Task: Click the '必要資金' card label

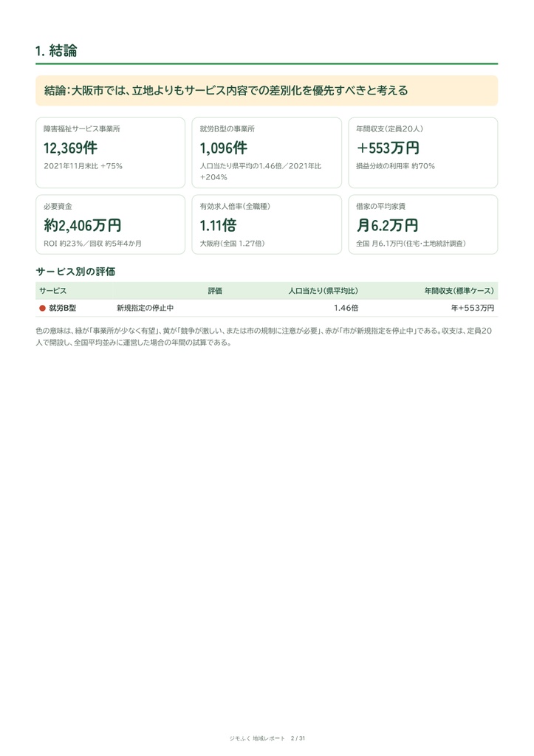Action: [x=58, y=207]
